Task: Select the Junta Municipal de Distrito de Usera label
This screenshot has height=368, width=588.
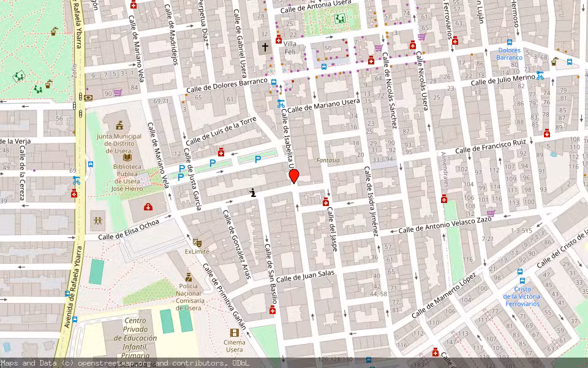Action: [x=119, y=144]
